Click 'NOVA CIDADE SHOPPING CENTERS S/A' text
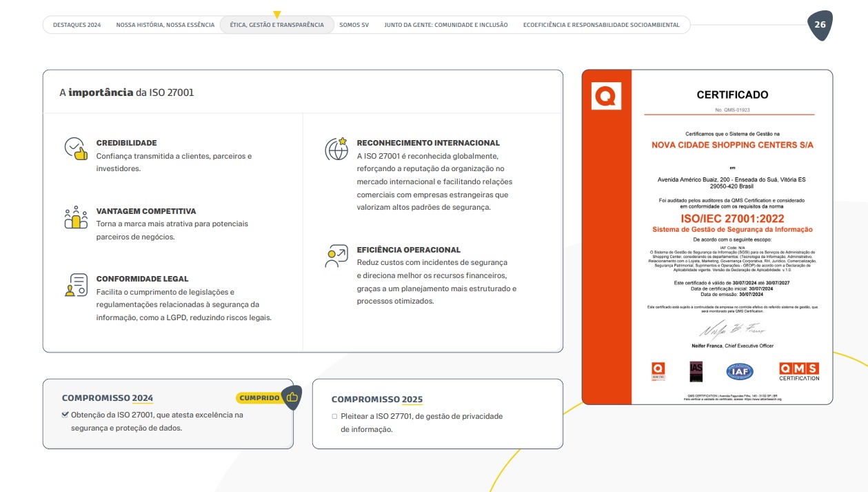This screenshot has height=492, width=868. pos(732,145)
